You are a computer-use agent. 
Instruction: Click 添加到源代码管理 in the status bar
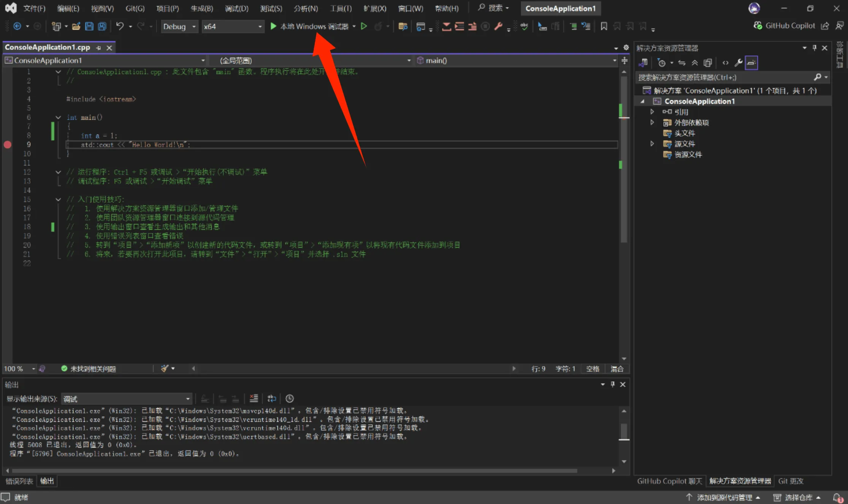[x=724, y=497]
